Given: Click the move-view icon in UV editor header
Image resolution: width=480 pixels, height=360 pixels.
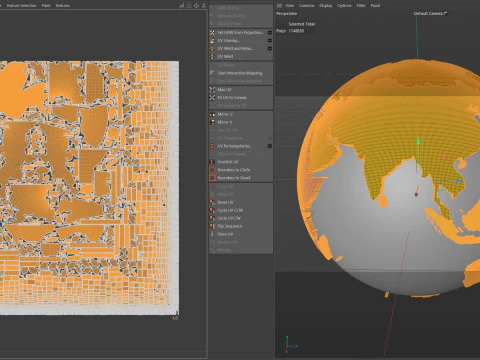Looking at the screenshot, I should point(196,5).
